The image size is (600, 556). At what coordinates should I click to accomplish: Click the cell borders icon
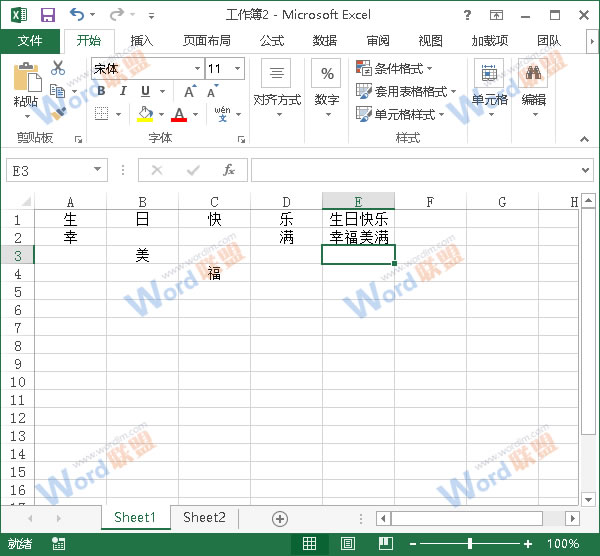tap(101, 114)
